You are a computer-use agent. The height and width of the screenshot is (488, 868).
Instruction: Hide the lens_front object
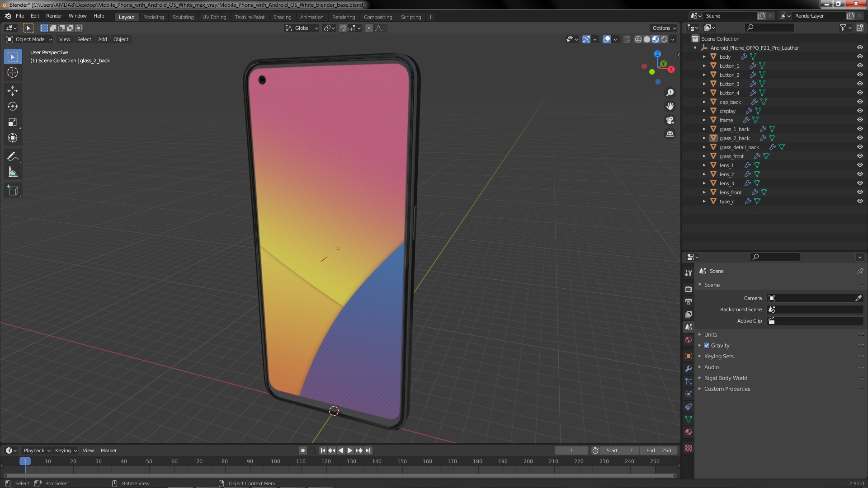(x=860, y=192)
